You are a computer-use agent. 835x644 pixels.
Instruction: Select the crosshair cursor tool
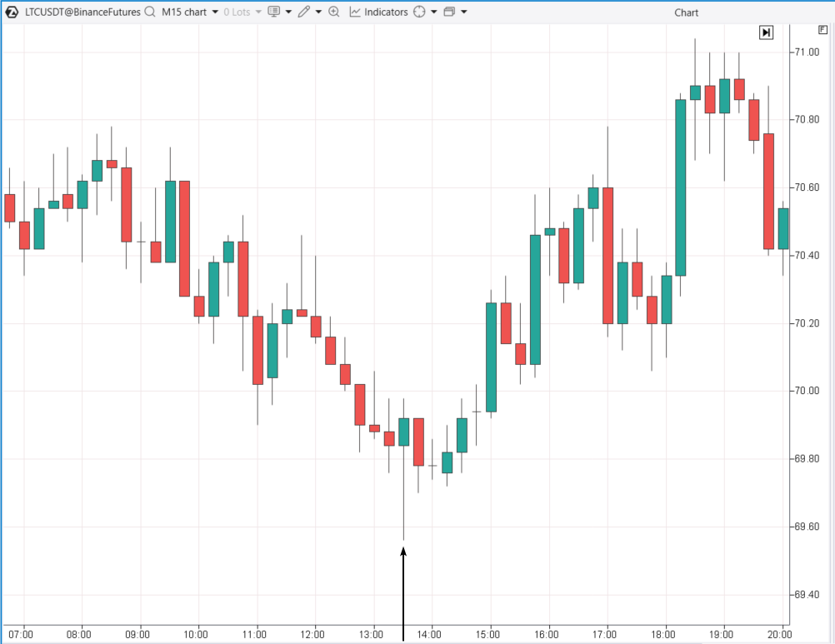point(417,12)
